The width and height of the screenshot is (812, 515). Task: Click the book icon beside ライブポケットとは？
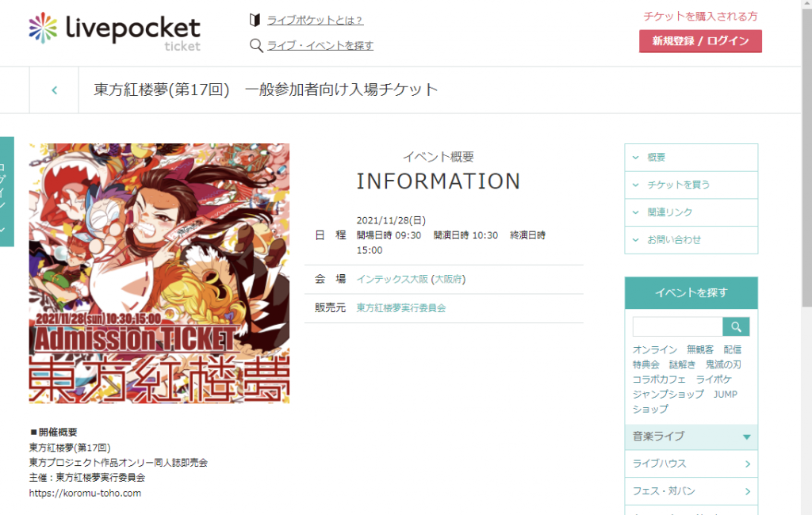(x=255, y=20)
